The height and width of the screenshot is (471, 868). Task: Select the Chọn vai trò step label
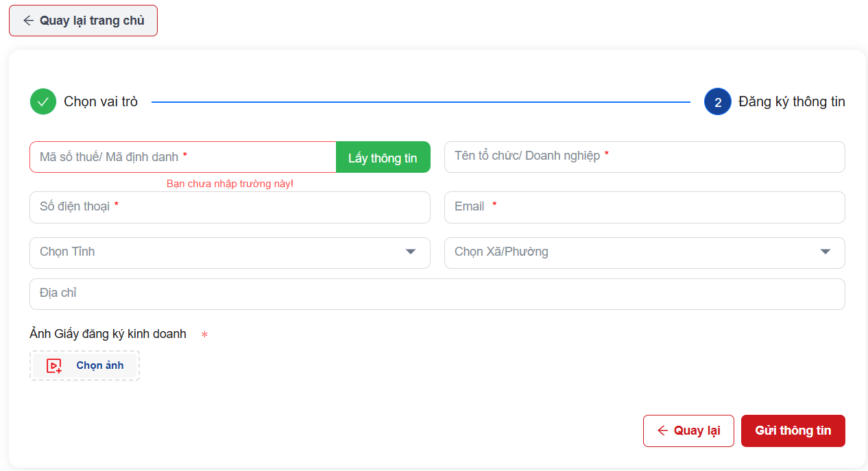coord(101,101)
